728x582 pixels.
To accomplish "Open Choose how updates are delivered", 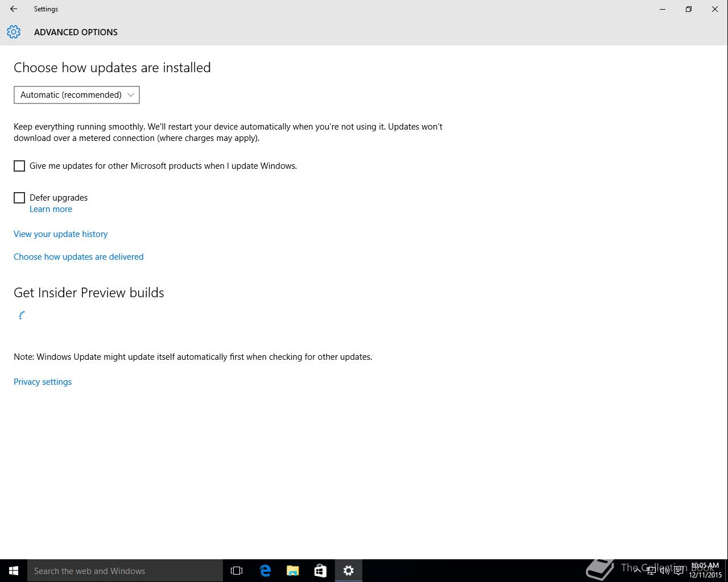I will [x=78, y=257].
